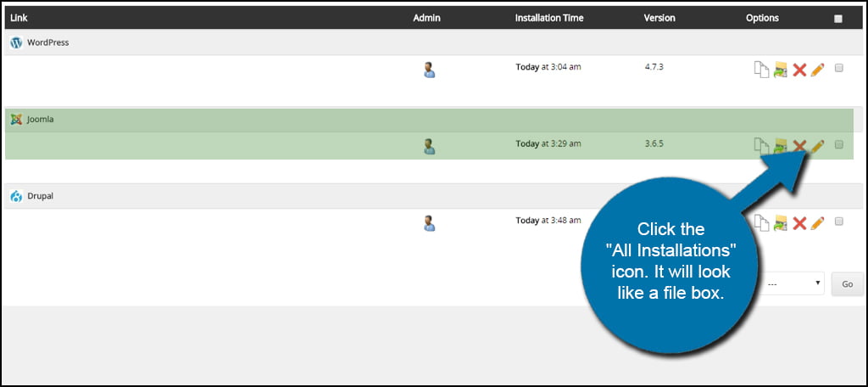Click the 'Today at 3:48 am' time
The image size is (868, 387).
(x=548, y=220)
